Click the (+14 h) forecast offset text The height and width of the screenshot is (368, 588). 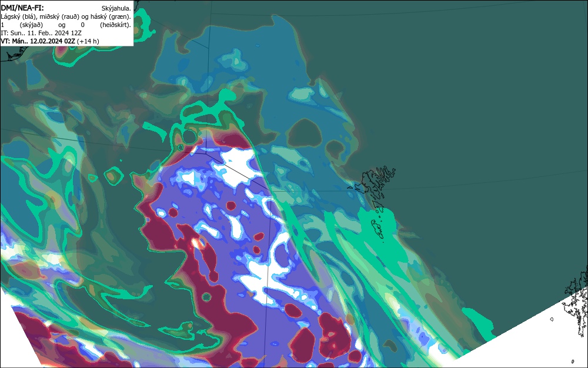pyautogui.click(x=88, y=41)
